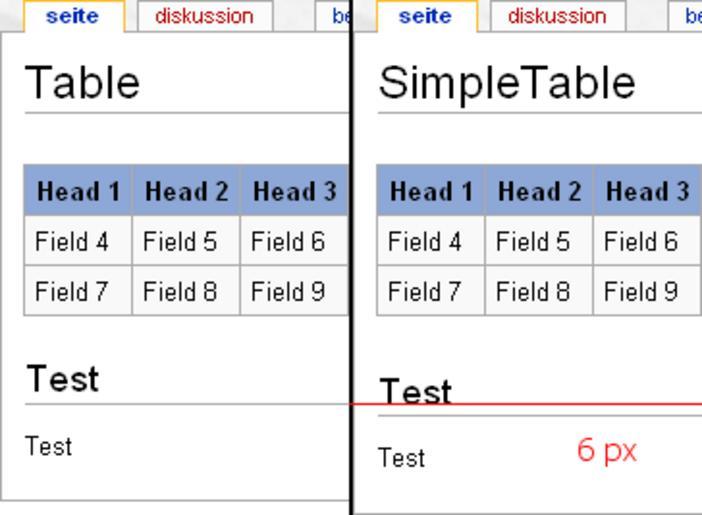The width and height of the screenshot is (702, 515).
Task: Click Head 1 header in the SimpleTable page
Action: [431, 191]
